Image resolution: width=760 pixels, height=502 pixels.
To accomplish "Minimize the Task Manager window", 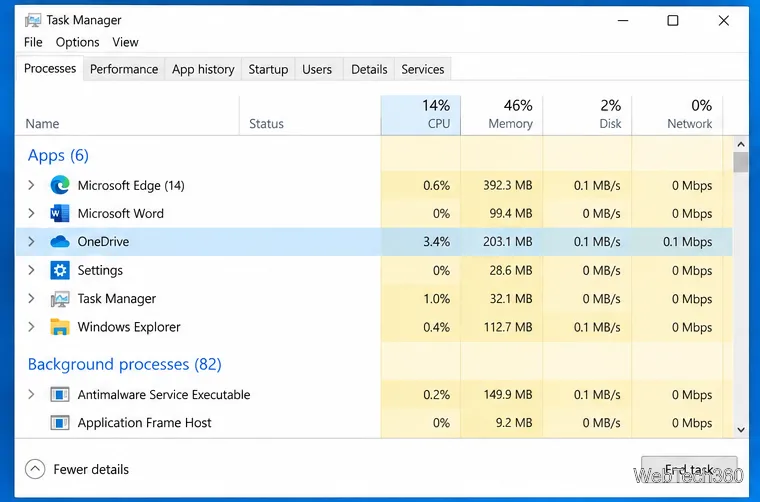I will (x=623, y=20).
